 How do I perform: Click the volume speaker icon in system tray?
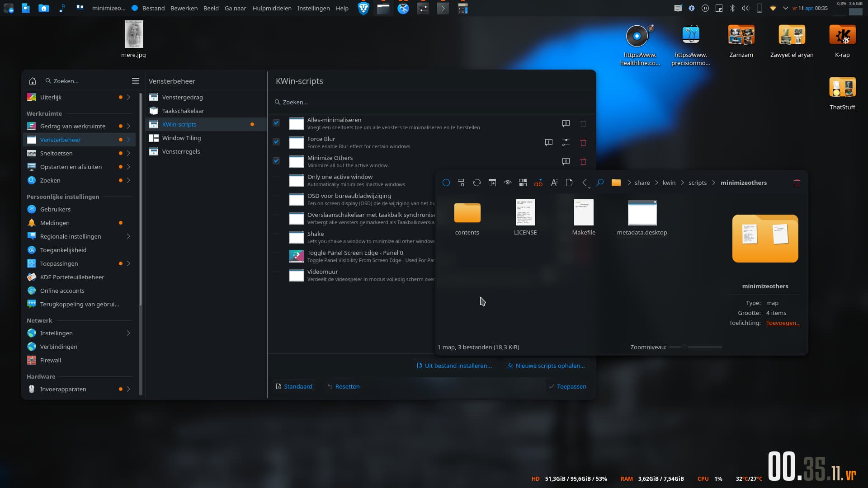point(745,8)
